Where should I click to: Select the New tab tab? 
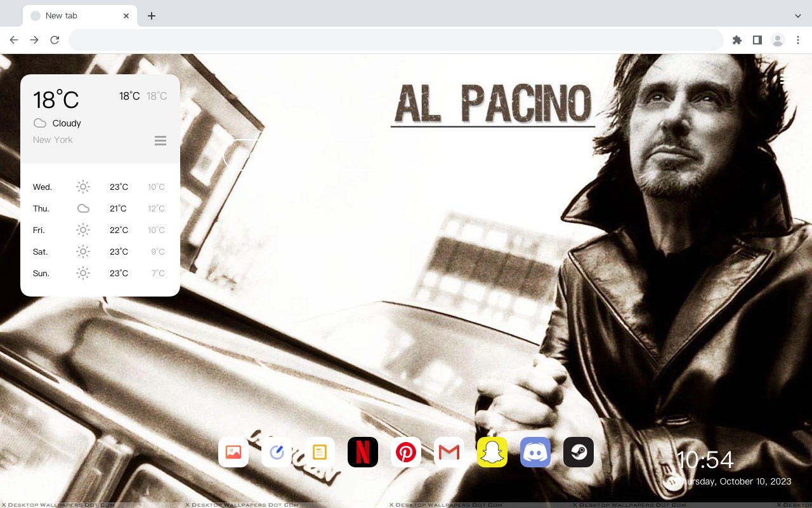(x=80, y=16)
